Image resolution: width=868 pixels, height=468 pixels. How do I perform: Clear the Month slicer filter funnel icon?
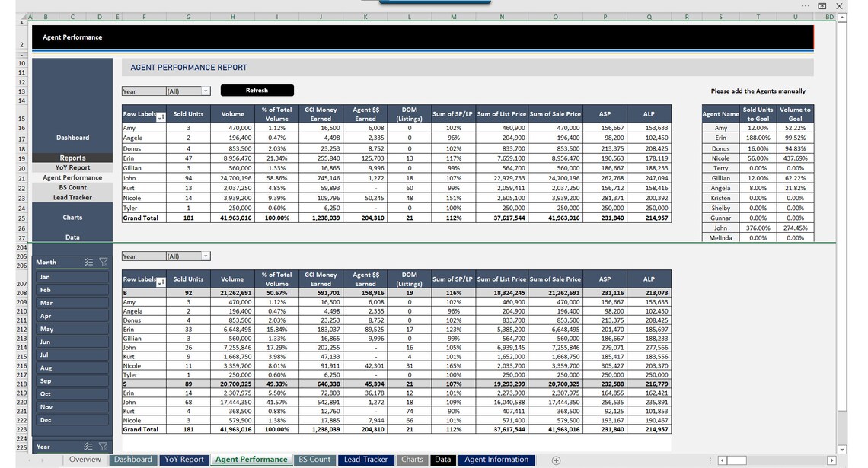tap(104, 261)
